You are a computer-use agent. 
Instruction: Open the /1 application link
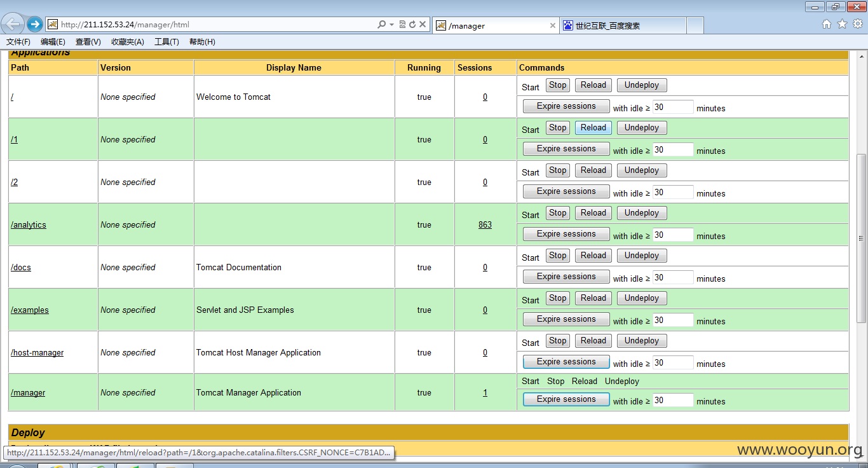[14, 140]
